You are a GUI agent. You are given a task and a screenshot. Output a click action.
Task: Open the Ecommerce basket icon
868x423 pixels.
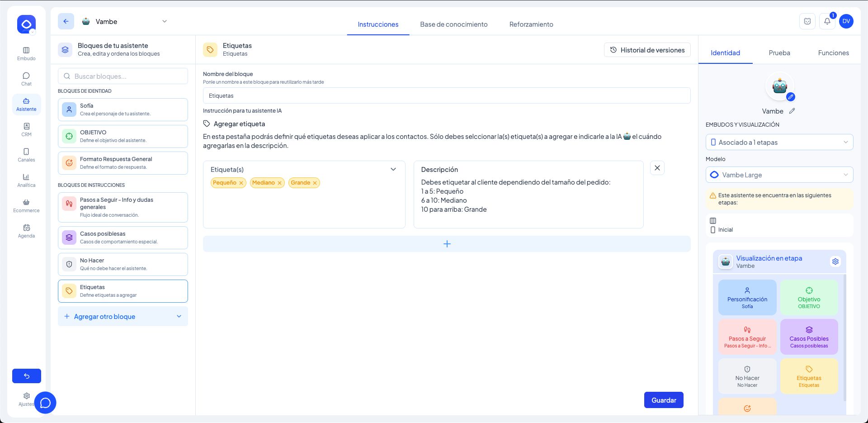pyautogui.click(x=26, y=205)
